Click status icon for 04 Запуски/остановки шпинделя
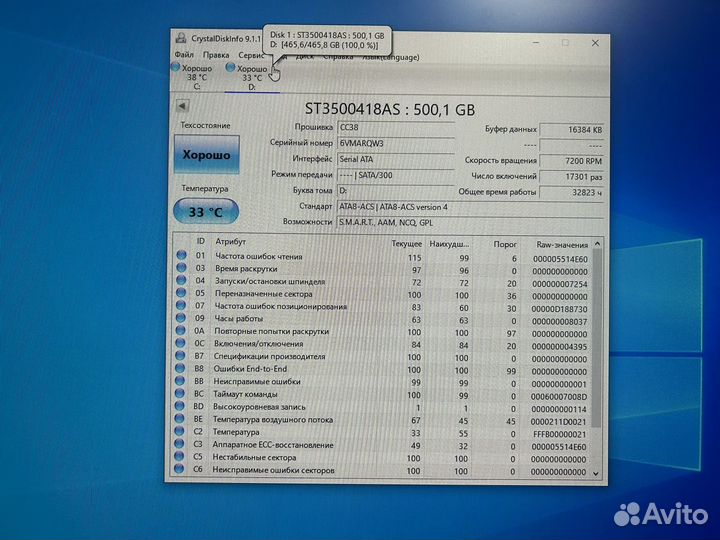 pos(181,280)
